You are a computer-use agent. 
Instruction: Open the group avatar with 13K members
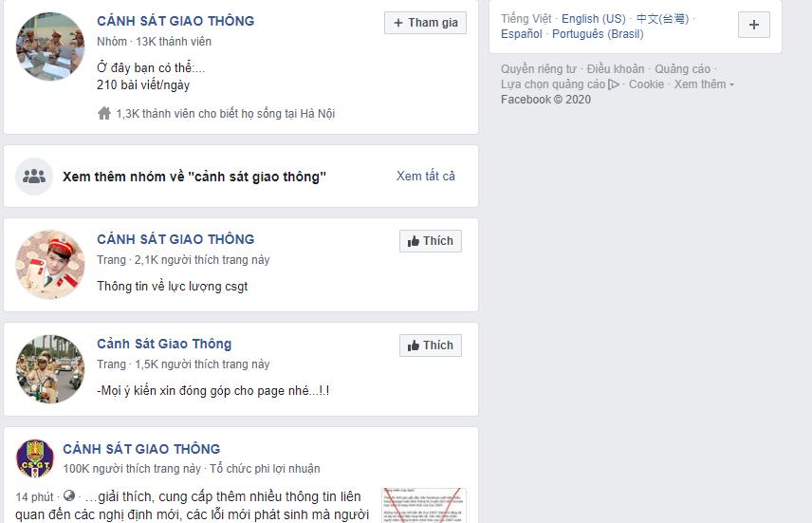click(50, 47)
